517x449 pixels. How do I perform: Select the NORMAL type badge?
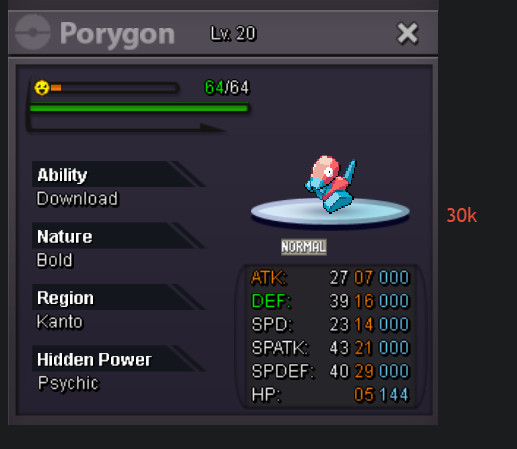click(304, 247)
